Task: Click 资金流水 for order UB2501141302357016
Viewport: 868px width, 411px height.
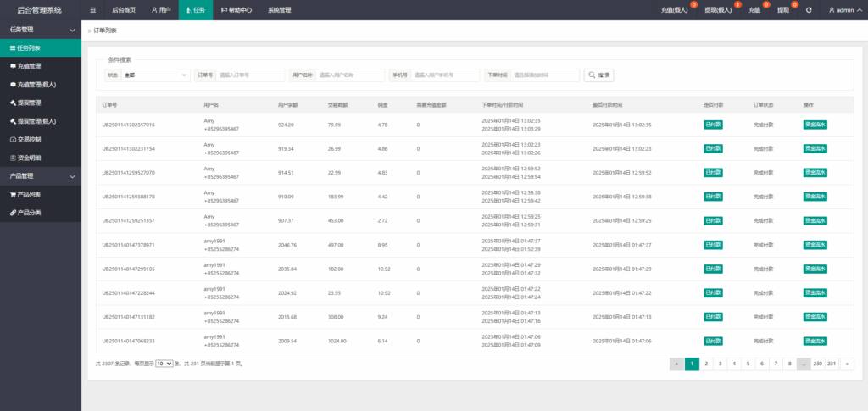Action: [815, 125]
